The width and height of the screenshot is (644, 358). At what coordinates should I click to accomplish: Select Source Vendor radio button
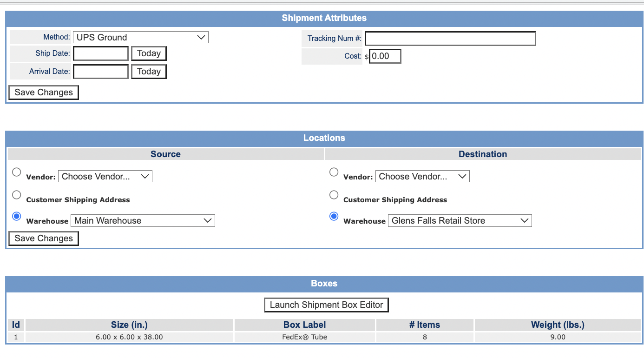(x=17, y=172)
